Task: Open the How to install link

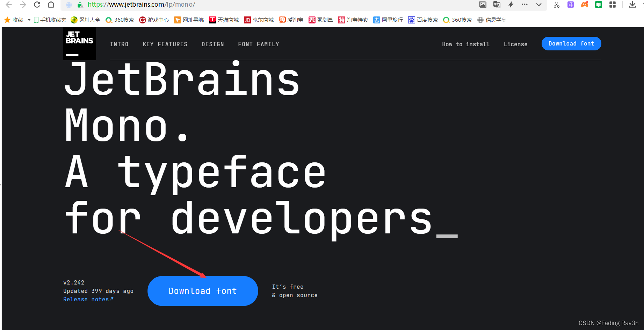Action: [x=466, y=44]
